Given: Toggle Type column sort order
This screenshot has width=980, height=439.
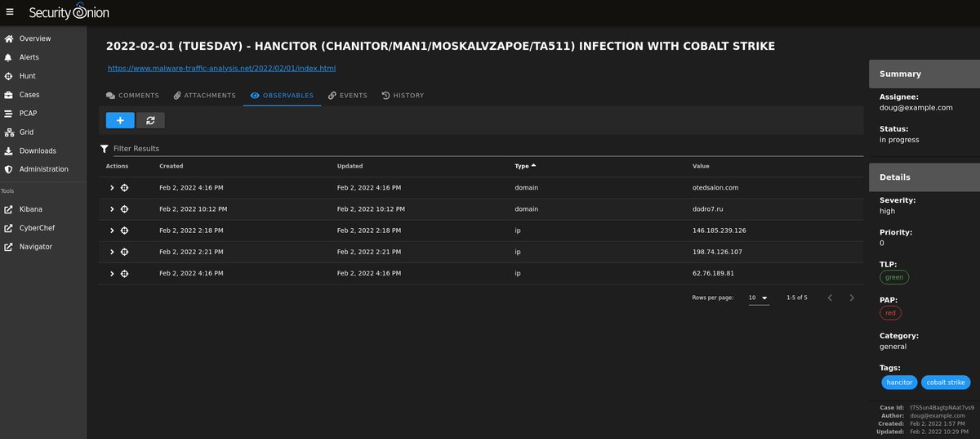Looking at the screenshot, I should coord(525,166).
